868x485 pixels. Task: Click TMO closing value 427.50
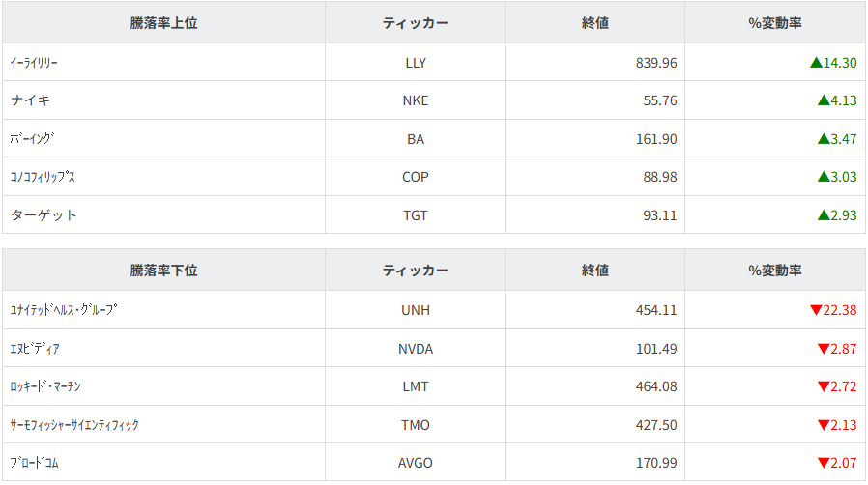(654, 425)
